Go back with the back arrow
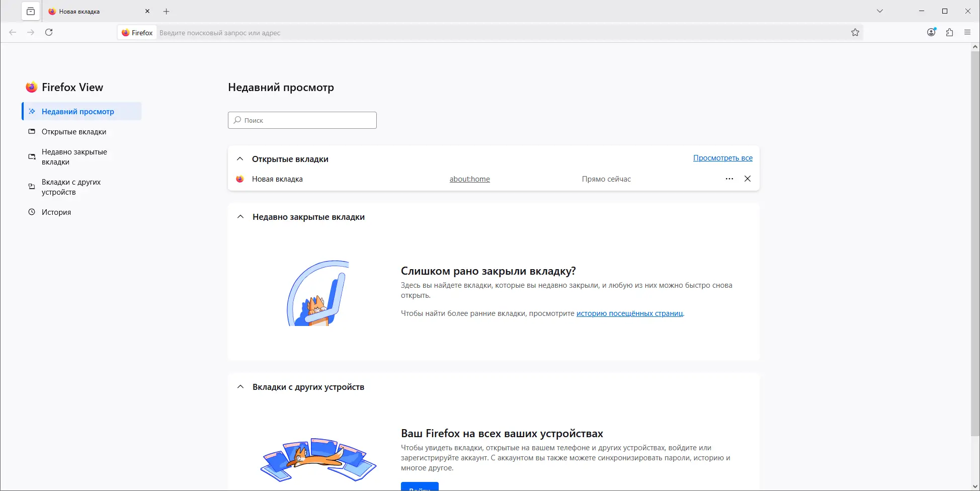980x491 pixels. 13,32
